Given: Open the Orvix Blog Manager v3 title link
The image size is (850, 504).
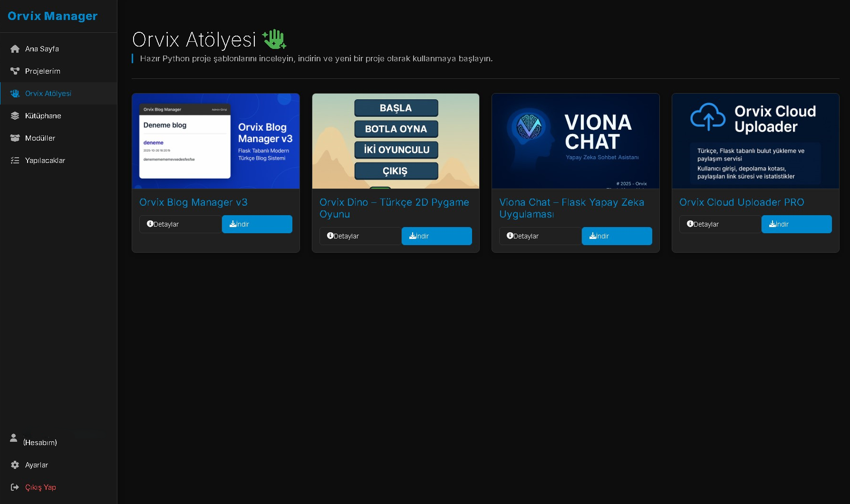Looking at the screenshot, I should (x=193, y=202).
